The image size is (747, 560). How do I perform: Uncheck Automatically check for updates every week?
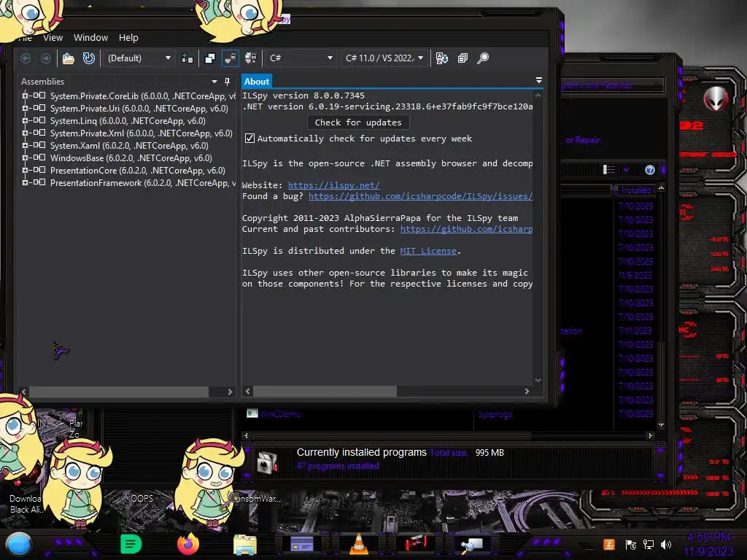(x=249, y=139)
